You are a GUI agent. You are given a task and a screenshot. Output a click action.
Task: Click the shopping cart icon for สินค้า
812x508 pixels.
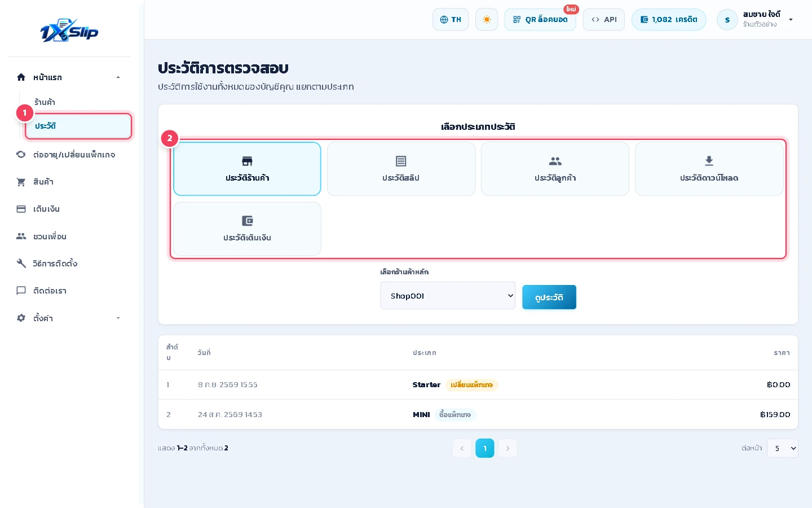click(21, 182)
